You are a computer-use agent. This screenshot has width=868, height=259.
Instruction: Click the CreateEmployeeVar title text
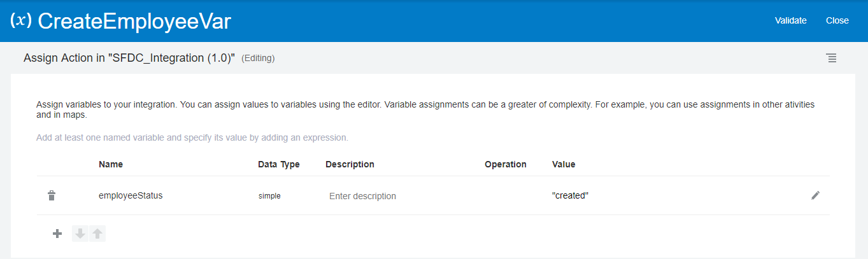click(134, 22)
